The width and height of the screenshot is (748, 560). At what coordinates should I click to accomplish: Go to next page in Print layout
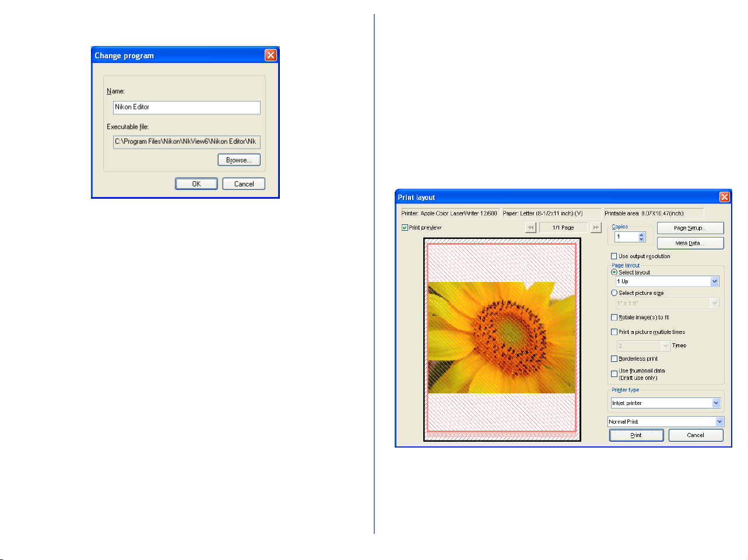point(596,228)
